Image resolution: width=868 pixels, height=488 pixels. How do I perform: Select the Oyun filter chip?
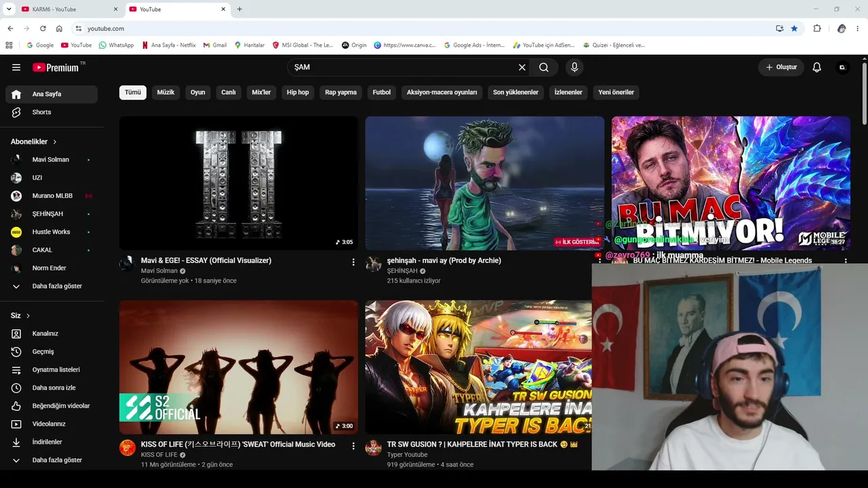click(x=198, y=92)
